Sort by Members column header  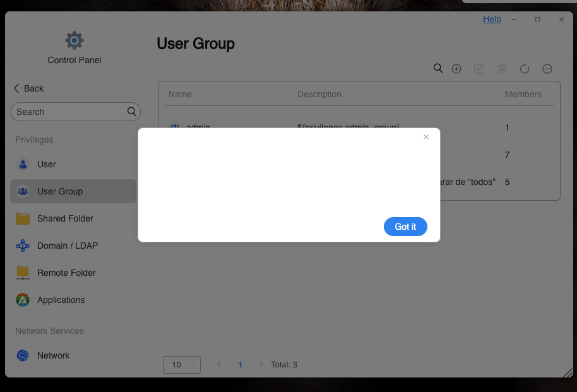[523, 94]
